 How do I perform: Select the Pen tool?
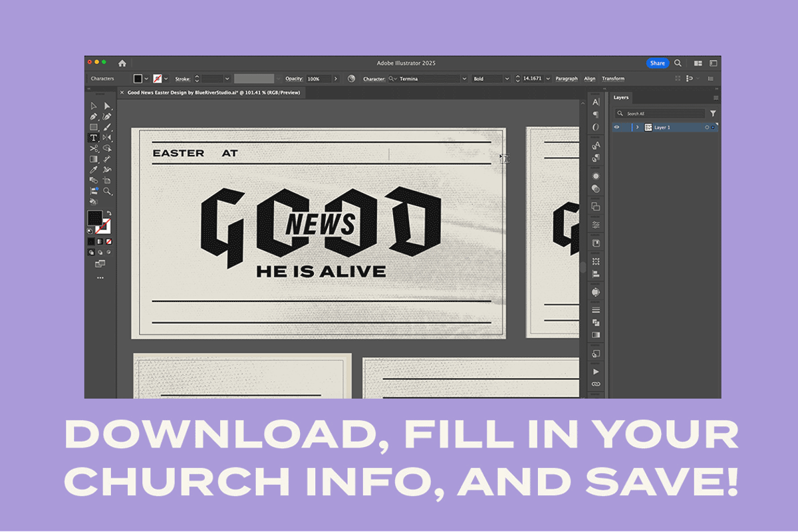click(93, 116)
